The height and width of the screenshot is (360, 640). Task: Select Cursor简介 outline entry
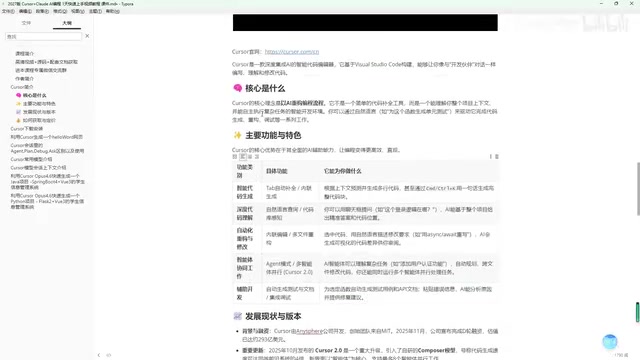click(x=22, y=87)
